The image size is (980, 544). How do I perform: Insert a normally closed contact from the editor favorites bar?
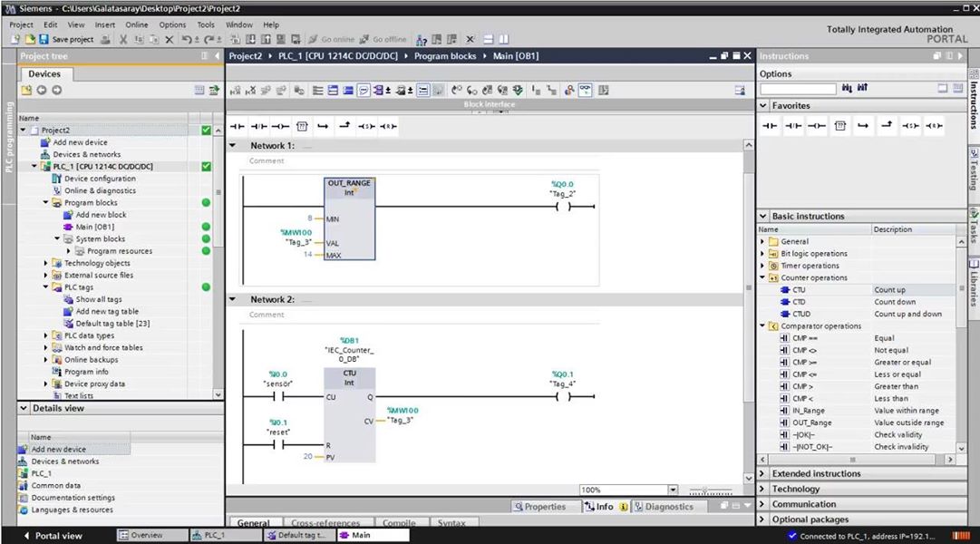(258, 126)
